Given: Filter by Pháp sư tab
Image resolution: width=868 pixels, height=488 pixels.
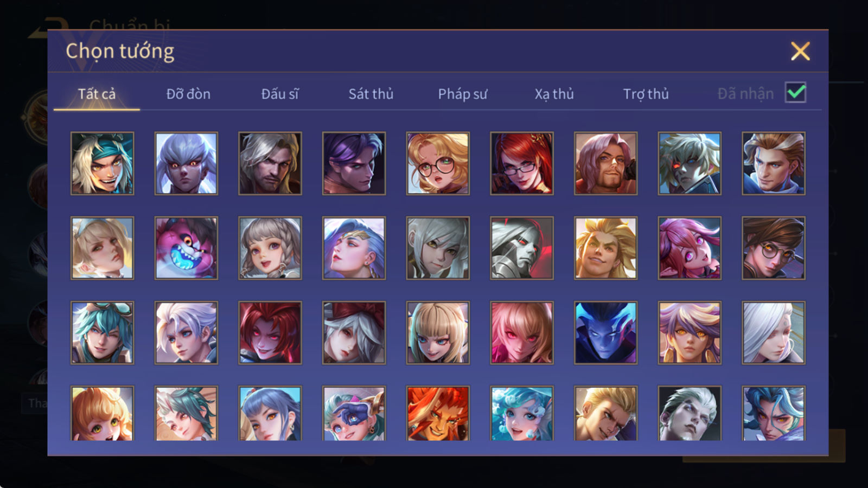Looking at the screenshot, I should [463, 94].
